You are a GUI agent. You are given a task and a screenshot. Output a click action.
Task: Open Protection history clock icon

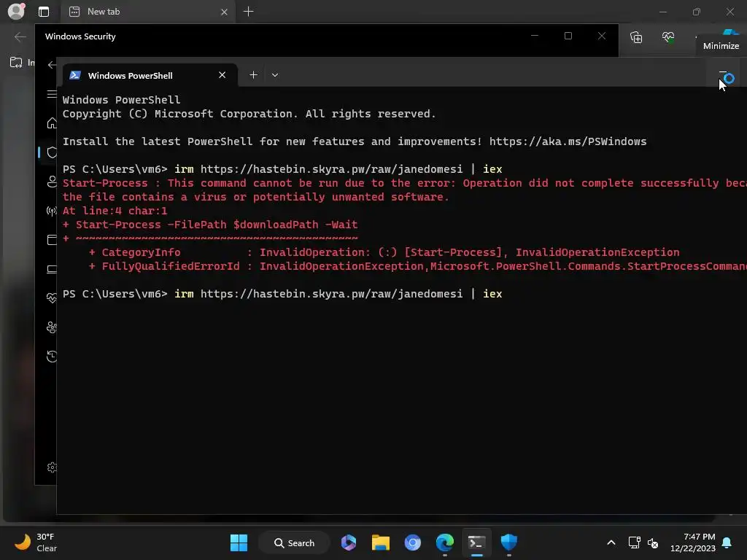pos(52,356)
